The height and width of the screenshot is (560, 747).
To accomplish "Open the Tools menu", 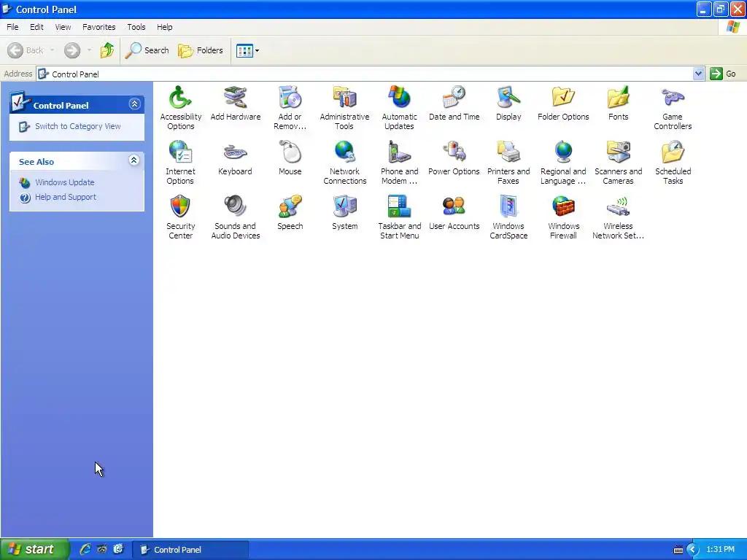I will click(x=136, y=27).
